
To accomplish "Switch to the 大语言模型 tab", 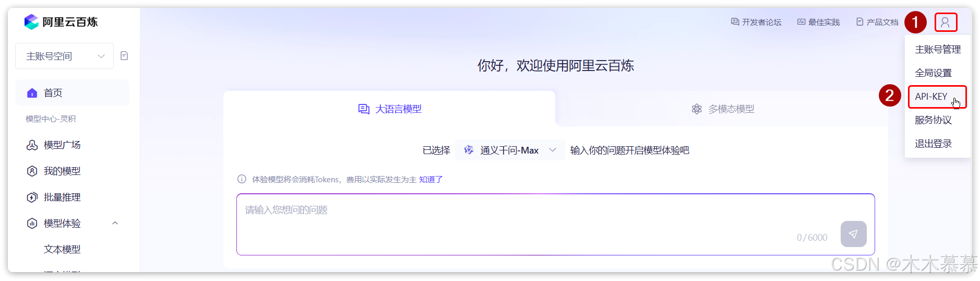I will tap(389, 109).
